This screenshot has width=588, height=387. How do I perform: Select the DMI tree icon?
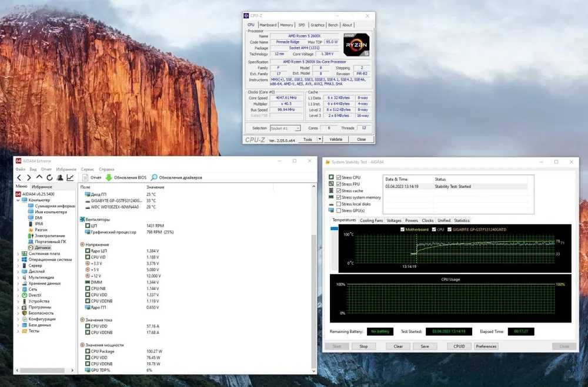[x=31, y=218]
